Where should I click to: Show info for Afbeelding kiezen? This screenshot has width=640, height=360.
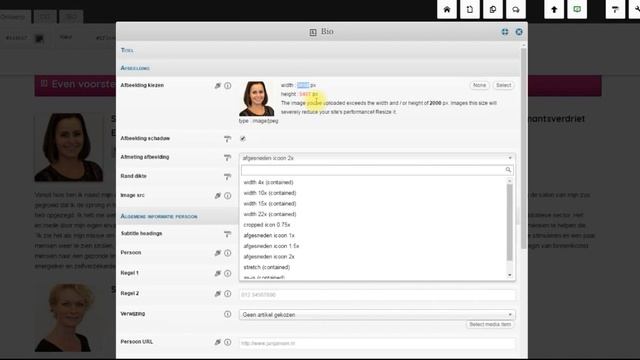228,86
